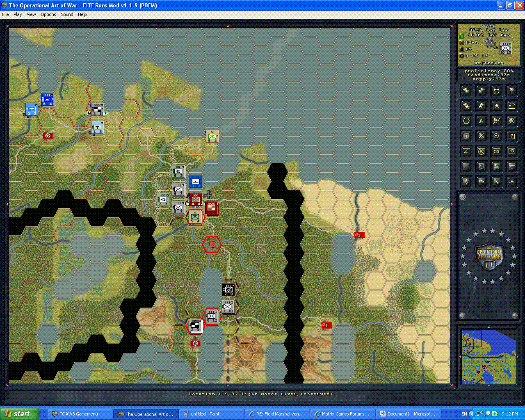
Task: Click the plain square button
Action: coord(466,167)
